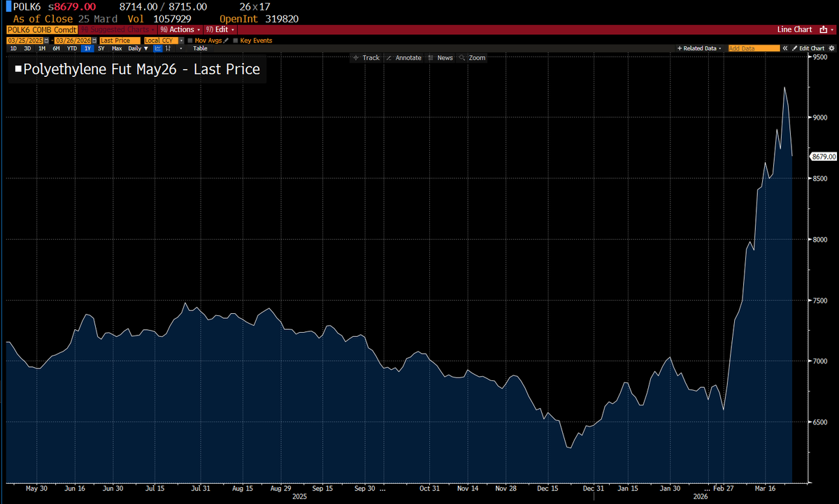Select the 6M time range

(x=56, y=48)
